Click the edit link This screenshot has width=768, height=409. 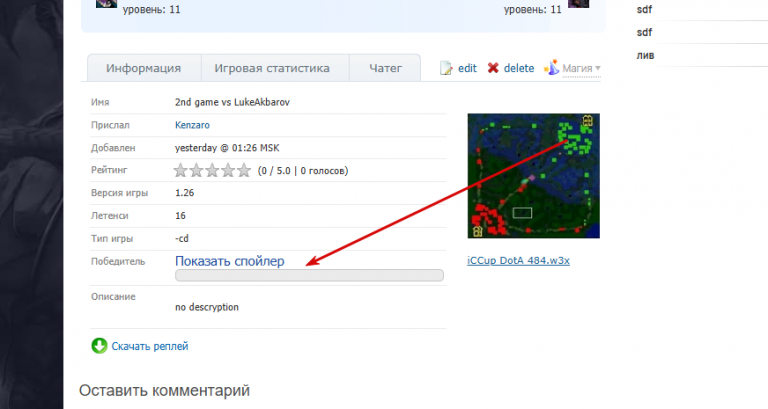[x=467, y=68]
